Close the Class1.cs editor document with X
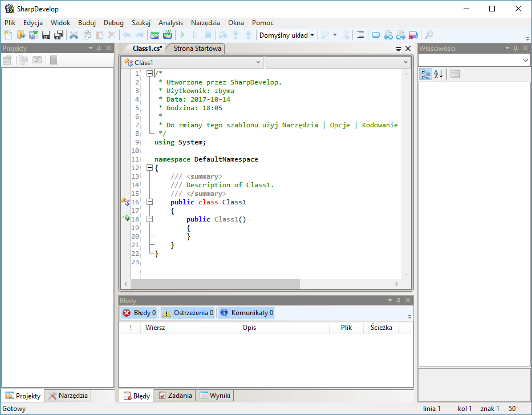 coord(408,49)
